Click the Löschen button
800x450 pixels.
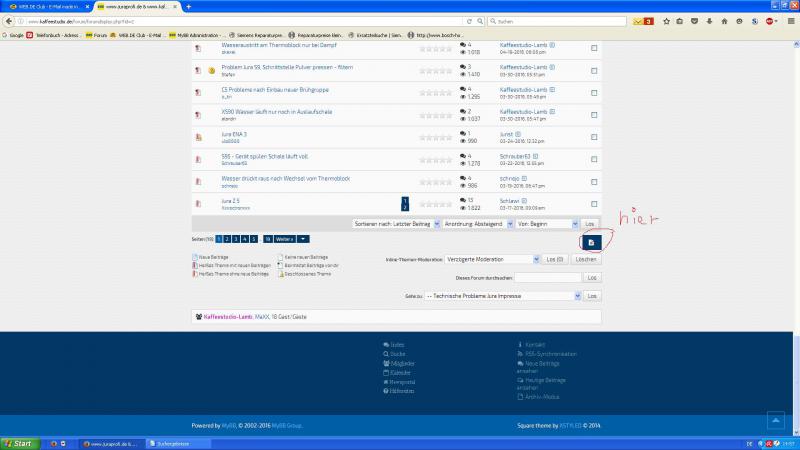tap(589, 259)
